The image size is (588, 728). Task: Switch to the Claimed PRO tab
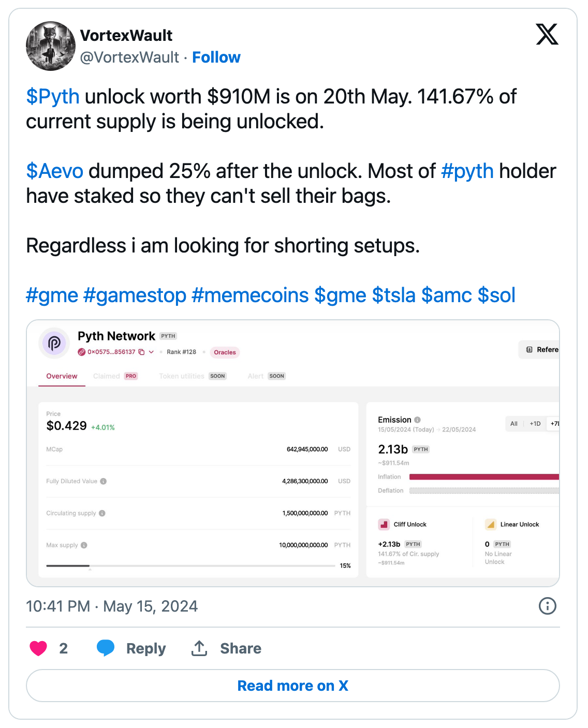[x=115, y=376]
